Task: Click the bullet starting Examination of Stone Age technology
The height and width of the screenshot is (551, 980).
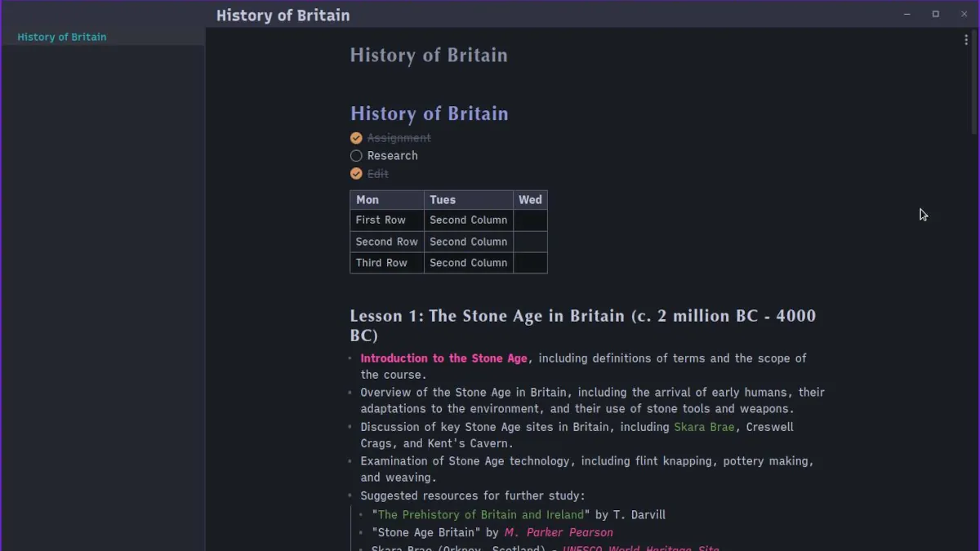Action: (588, 469)
